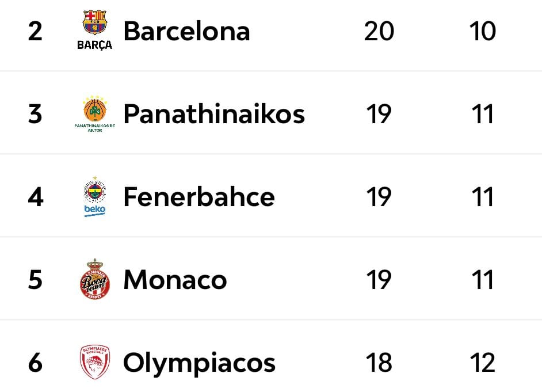The height and width of the screenshot is (392, 542).
Task: Select rank number 3 in standings
Action: pyautogui.click(x=35, y=114)
